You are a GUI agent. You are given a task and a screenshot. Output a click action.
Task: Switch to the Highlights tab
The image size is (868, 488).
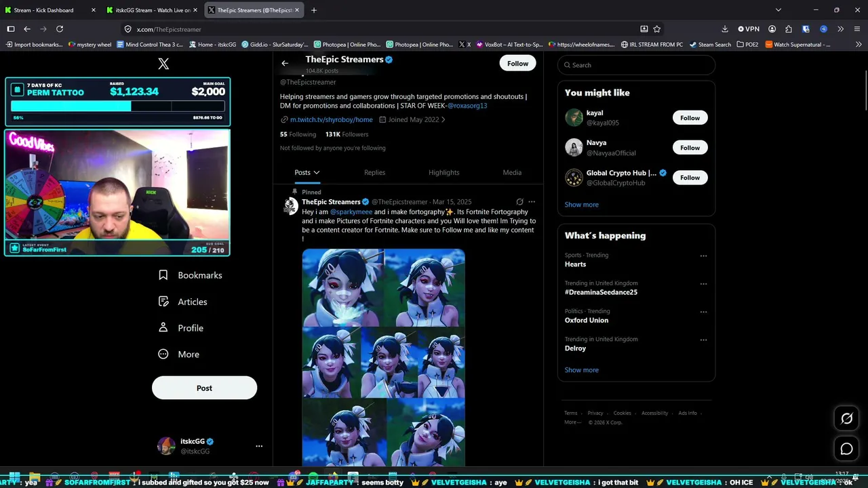pyautogui.click(x=443, y=173)
